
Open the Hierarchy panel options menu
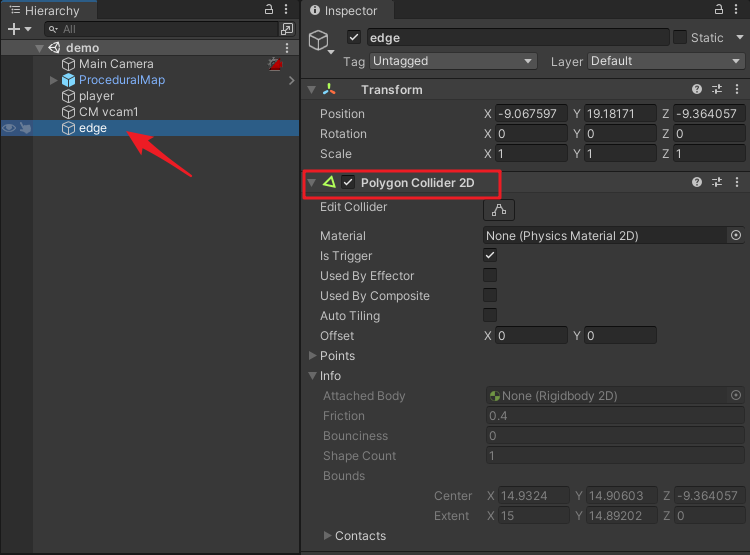(286, 9)
